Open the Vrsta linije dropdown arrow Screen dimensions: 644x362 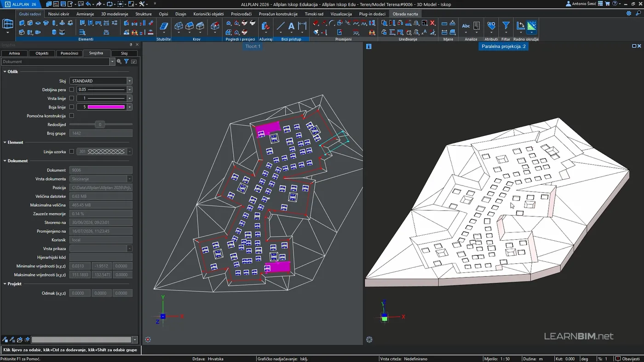[x=129, y=98]
